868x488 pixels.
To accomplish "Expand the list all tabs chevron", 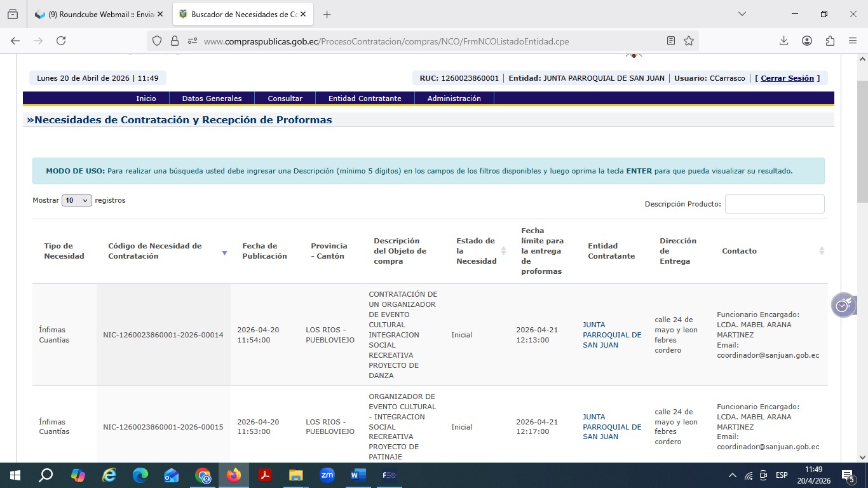I will coord(742,14).
